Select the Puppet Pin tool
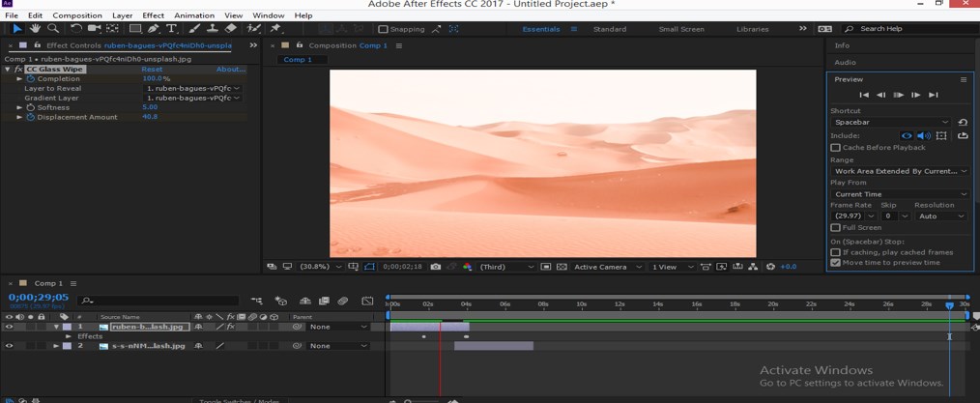The image size is (980, 403). 275,29
